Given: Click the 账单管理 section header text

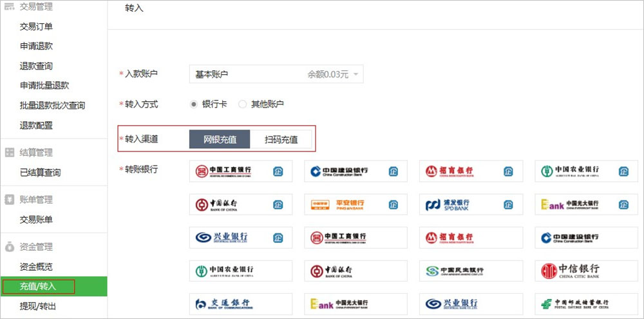Looking at the screenshot, I should click(36, 200).
